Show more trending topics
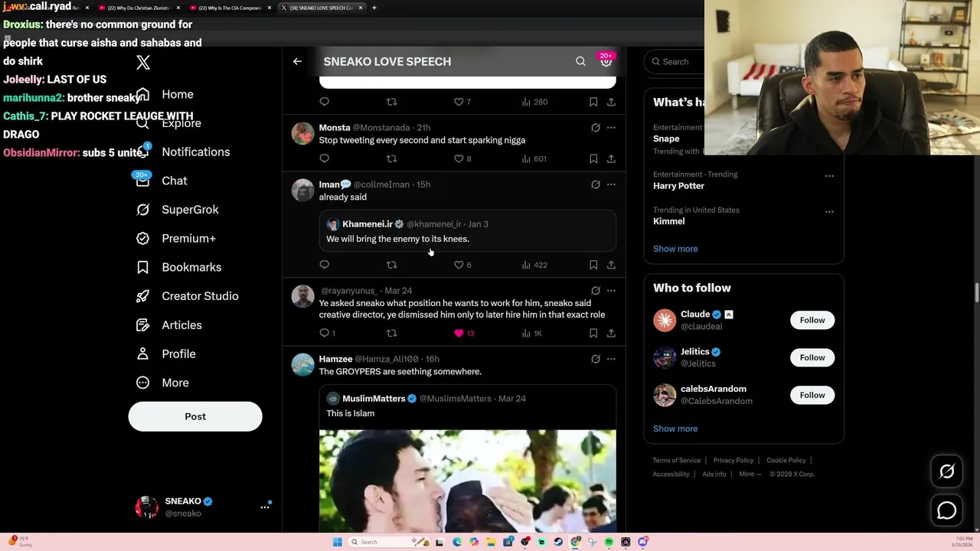The height and width of the screenshot is (551, 980). click(675, 249)
